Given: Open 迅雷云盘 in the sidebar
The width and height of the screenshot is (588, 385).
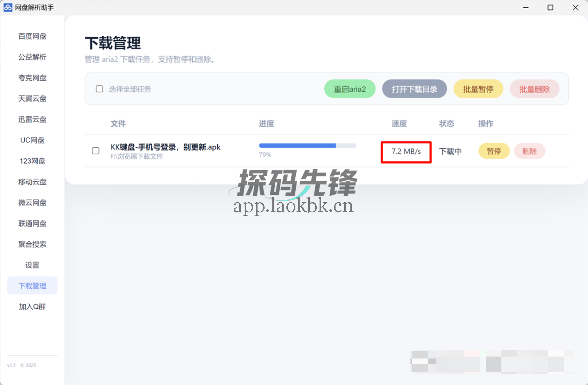Looking at the screenshot, I should (32, 119).
